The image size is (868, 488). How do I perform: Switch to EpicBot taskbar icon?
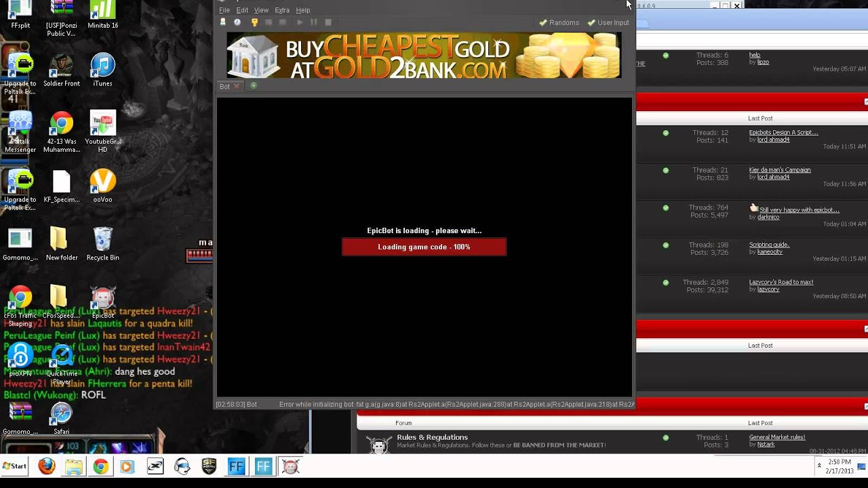[290, 466]
